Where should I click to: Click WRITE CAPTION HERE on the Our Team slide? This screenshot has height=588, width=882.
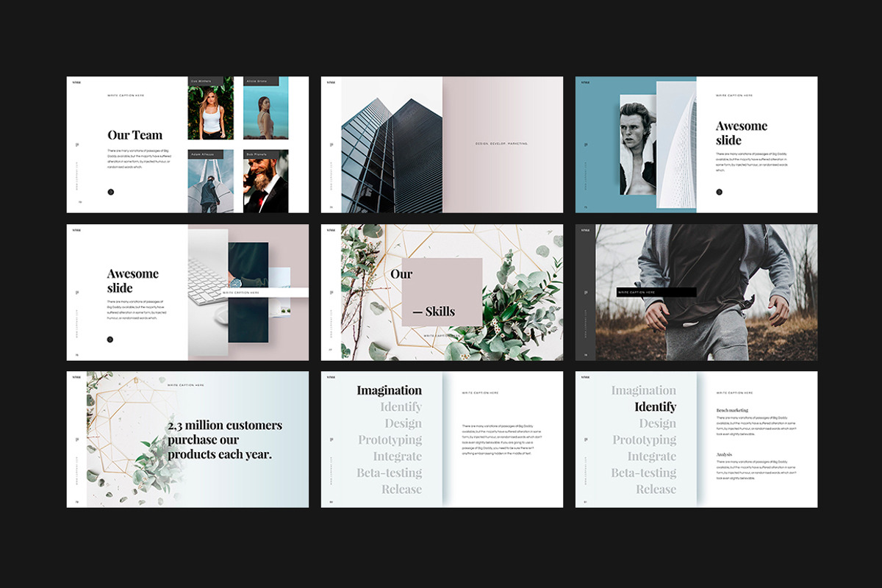coord(126,95)
